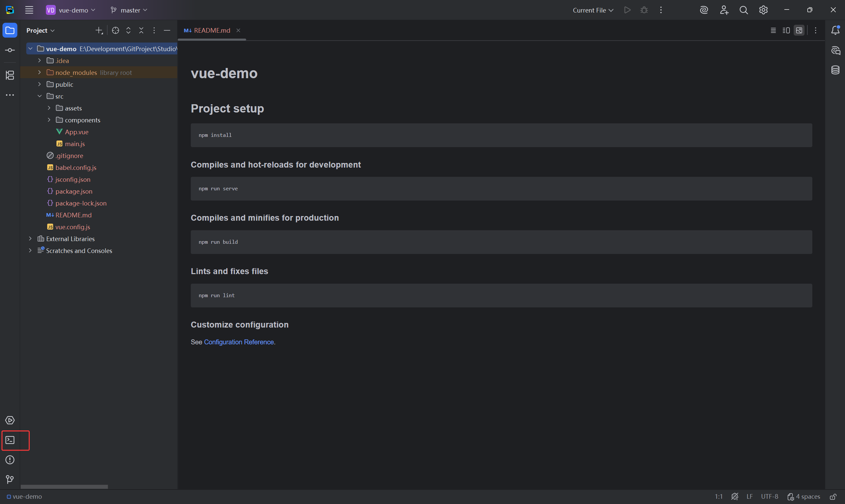Click vue-demo breadcrumb in status bar

24,496
